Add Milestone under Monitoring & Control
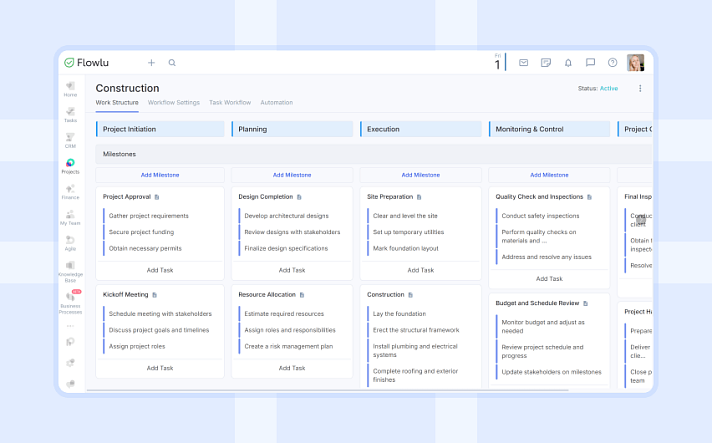The height and width of the screenshot is (443, 712). click(x=549, y=175)
